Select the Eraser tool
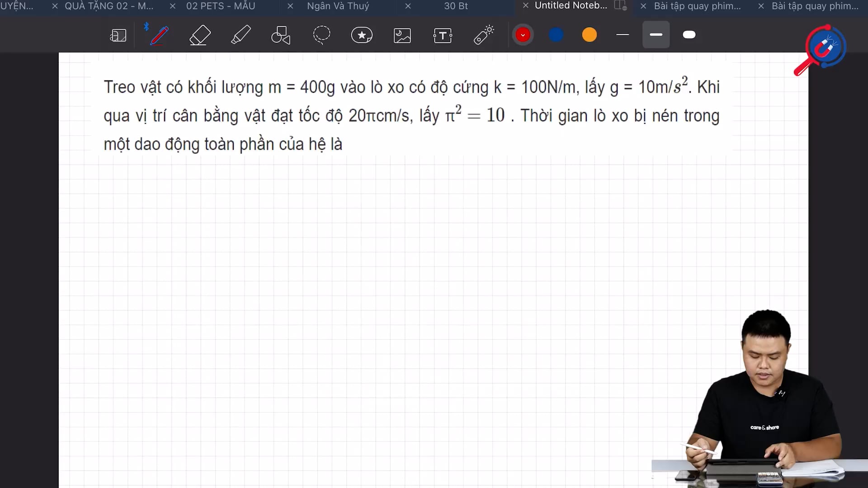The image size is (868, 488). click(200, 35)
